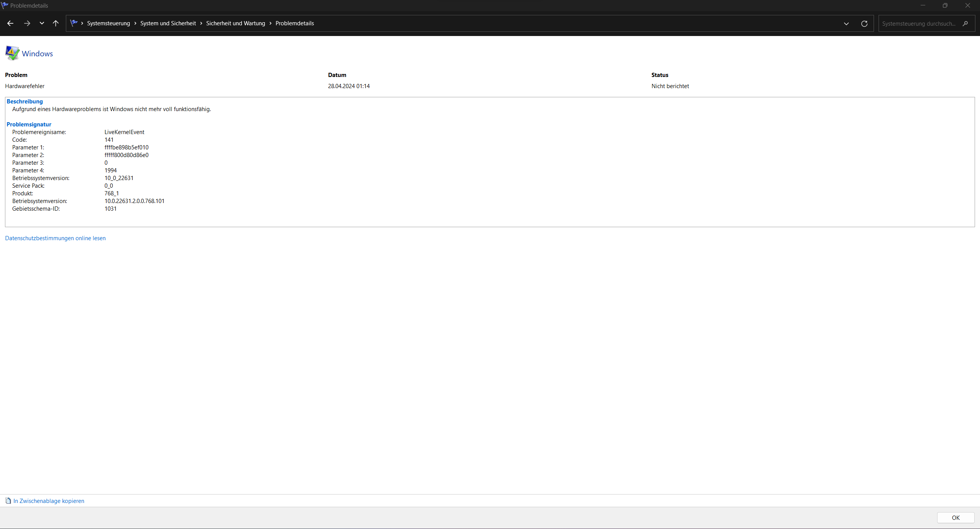This screenshot has height=529, width=980.
Task: Click the forward navigation arrow
Action: click(27, 23)
